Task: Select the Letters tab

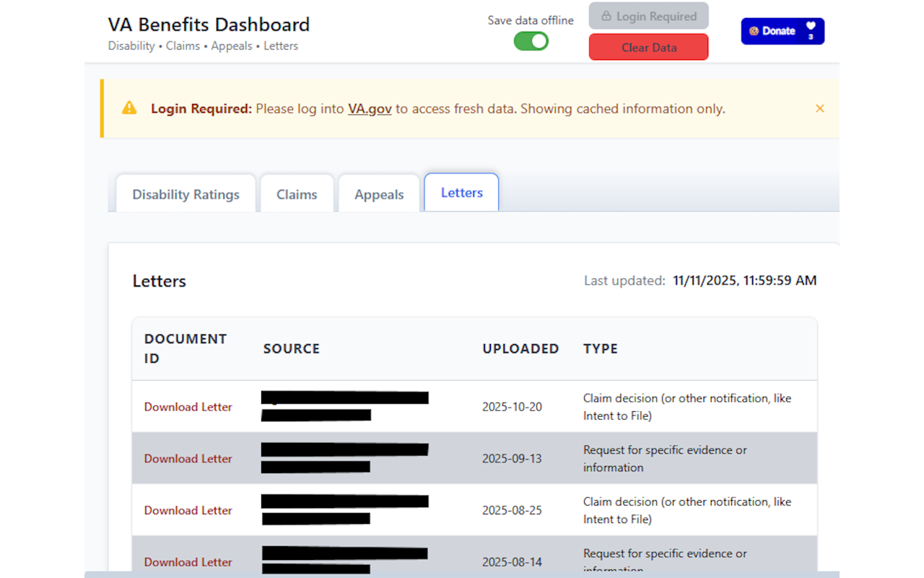Action: [x=461, y=192]
